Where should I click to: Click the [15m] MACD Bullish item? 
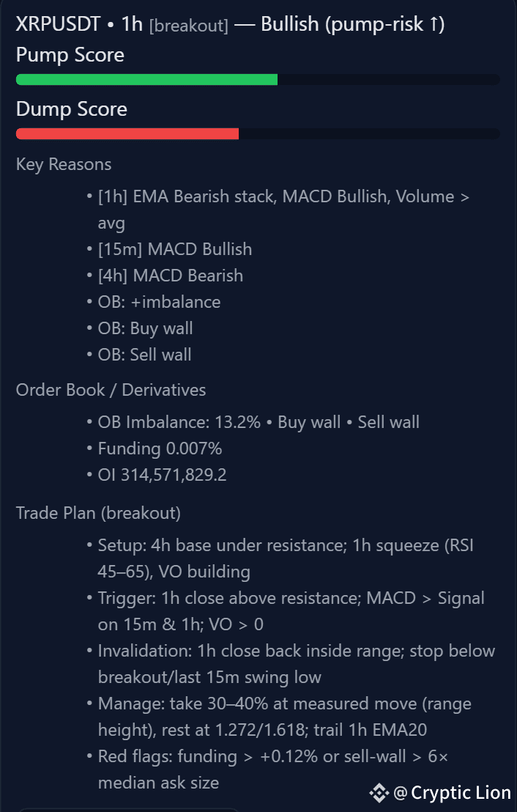tap(175, 249)
